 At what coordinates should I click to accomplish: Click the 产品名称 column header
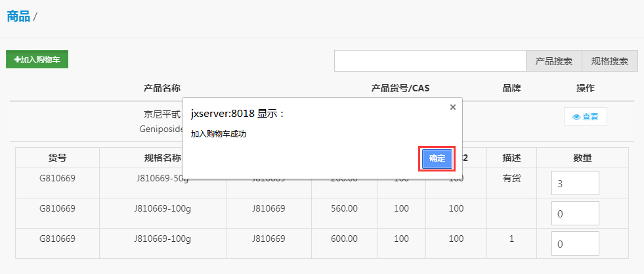pos(162,88)
